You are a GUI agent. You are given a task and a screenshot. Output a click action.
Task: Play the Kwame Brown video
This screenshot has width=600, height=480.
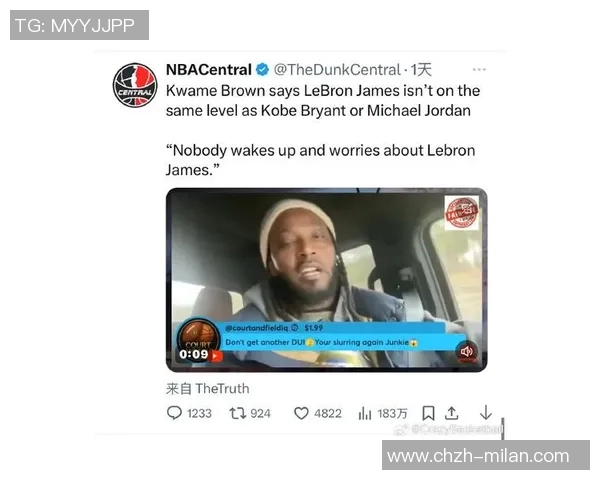(x=326, y=280)
